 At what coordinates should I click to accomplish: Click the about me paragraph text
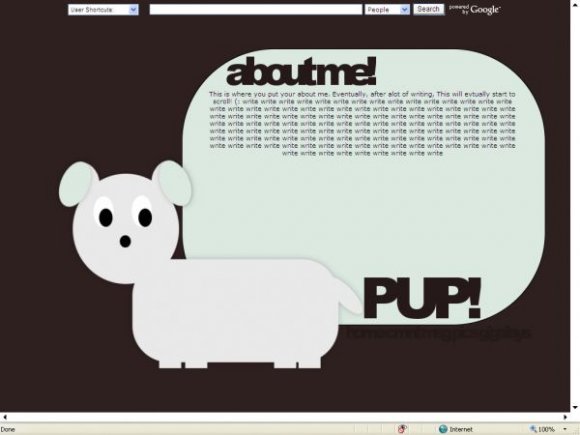pos(362,124)
